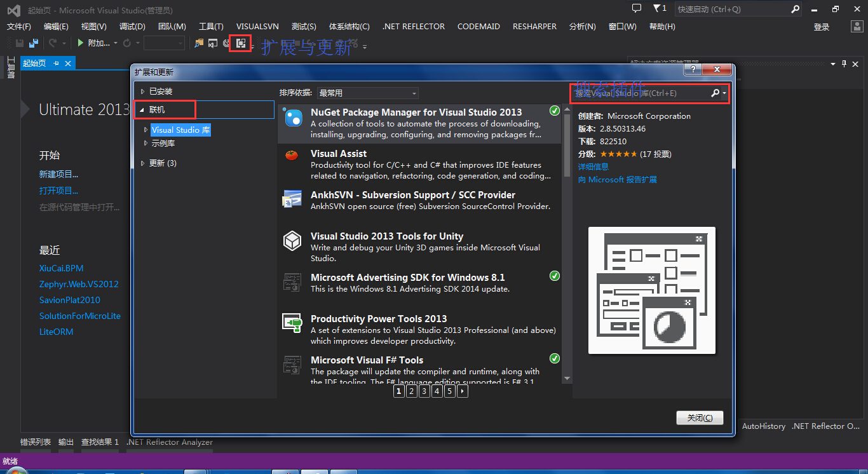Switch to the AutoHistory tab
Viewport: 868px width, 474px height.
click(764, 426)
